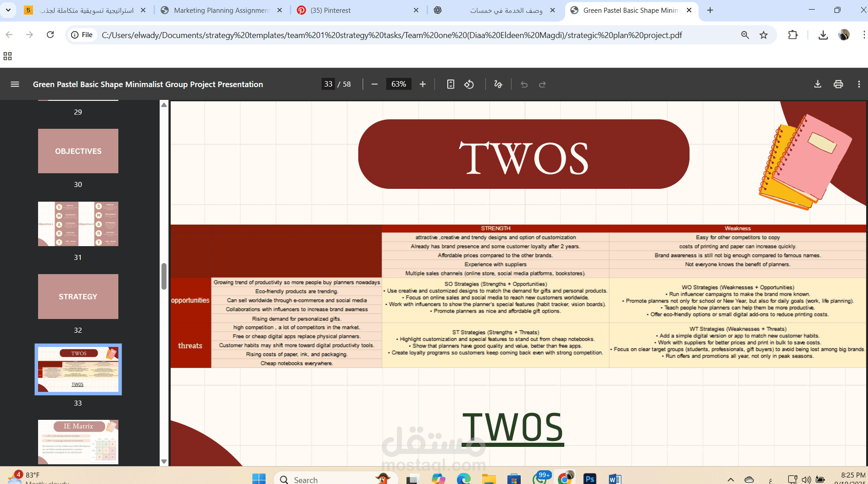Click the browser forward arrow
868x484 pixels.
coord(29,35)
